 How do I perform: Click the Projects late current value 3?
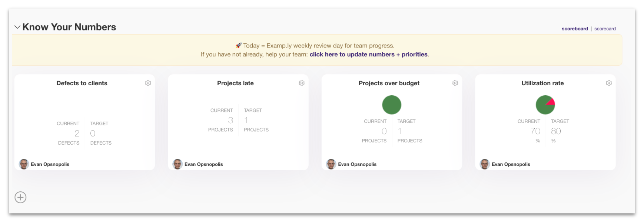coord(230,120)
